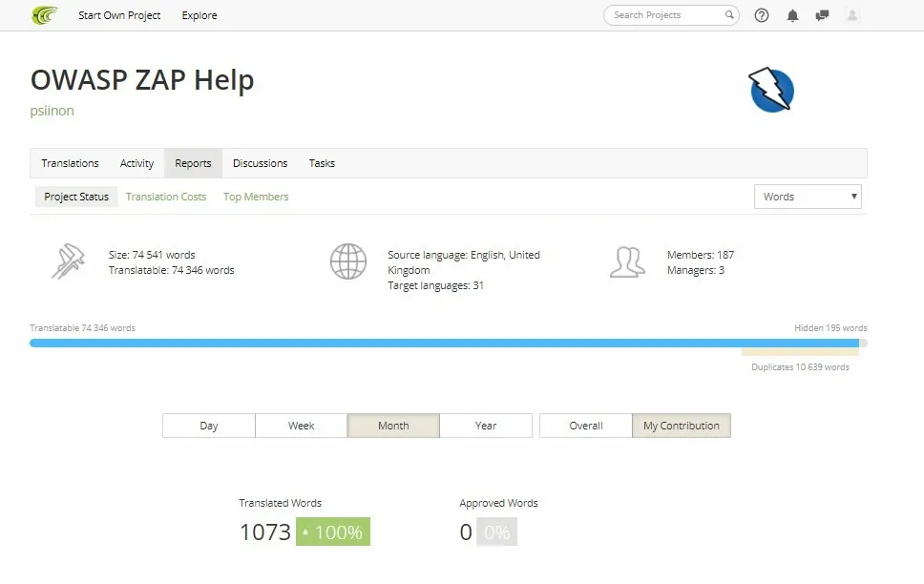Switch to Activity tab

[x=136, y=163]
